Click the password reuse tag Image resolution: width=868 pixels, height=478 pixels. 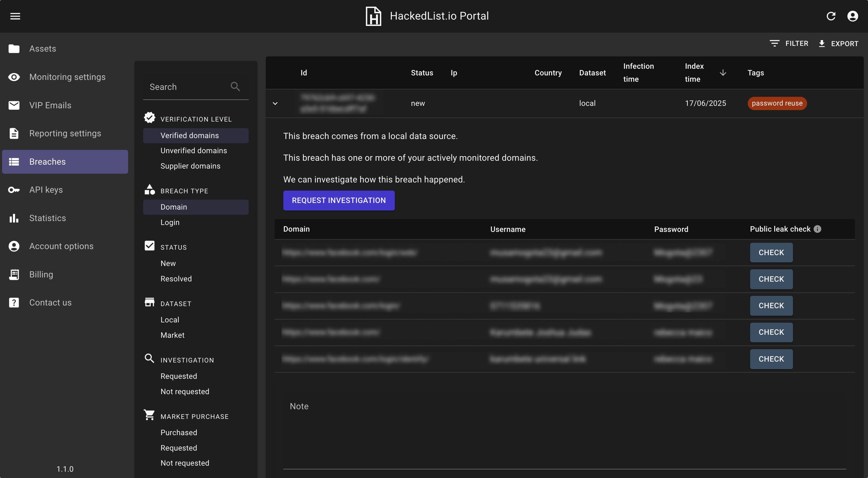coord(777,103)
